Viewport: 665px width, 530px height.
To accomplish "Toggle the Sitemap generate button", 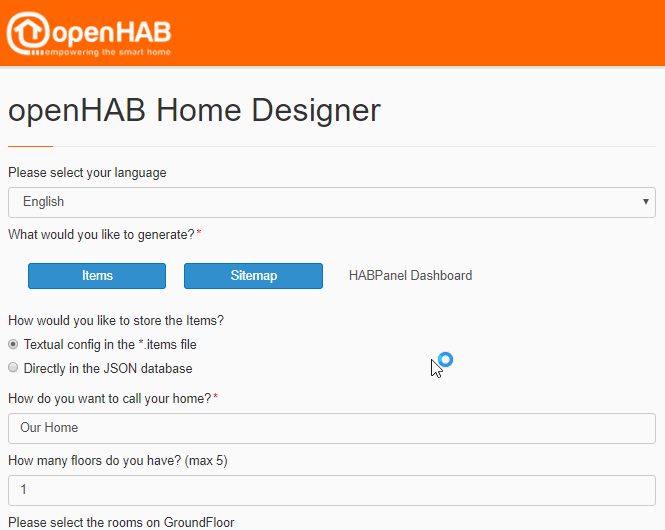I will (253, 276).
